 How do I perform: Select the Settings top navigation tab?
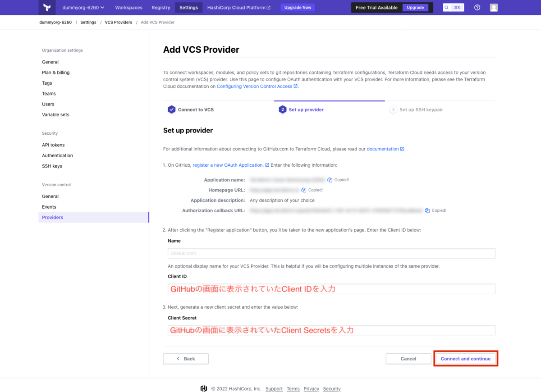[188, 8]
